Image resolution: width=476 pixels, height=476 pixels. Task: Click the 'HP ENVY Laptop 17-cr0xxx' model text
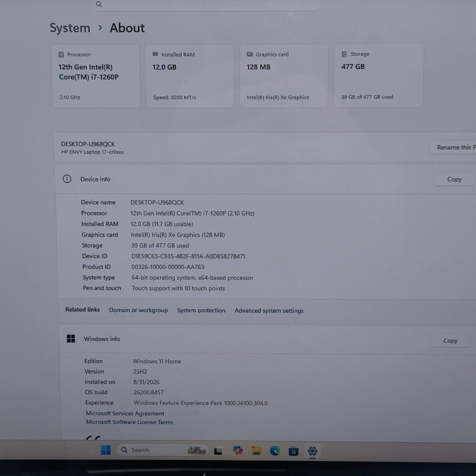pyautogui.click(x=92, y=152)
